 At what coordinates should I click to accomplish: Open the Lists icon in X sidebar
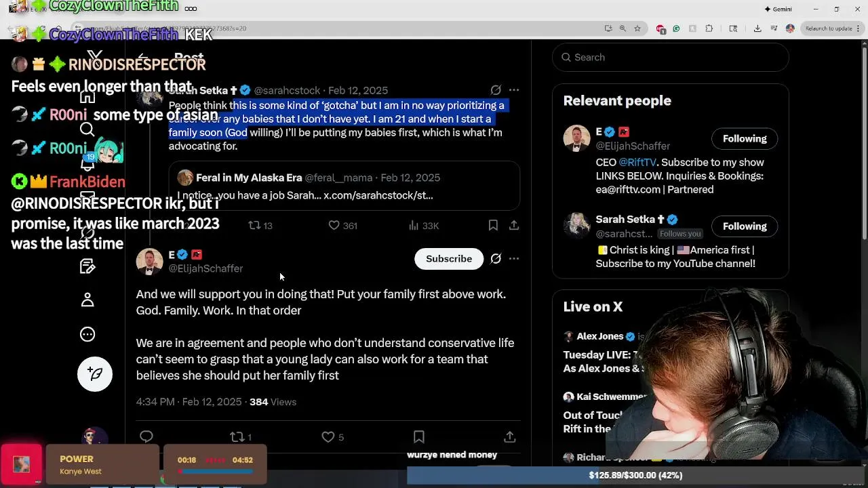87,266
